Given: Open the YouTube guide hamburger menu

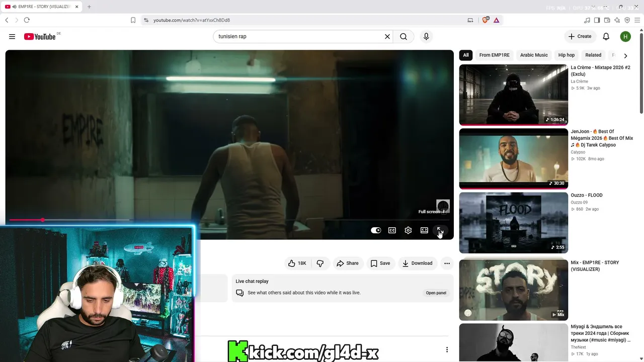Looking at the screenshot, I should tap(12, 36).
